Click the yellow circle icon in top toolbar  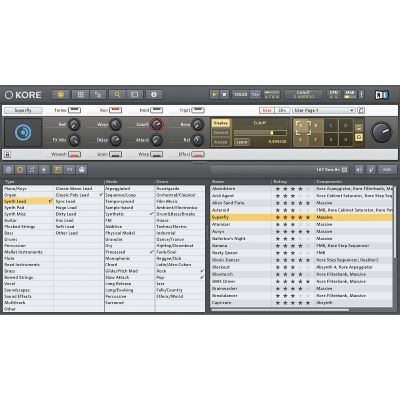[61, 95]
